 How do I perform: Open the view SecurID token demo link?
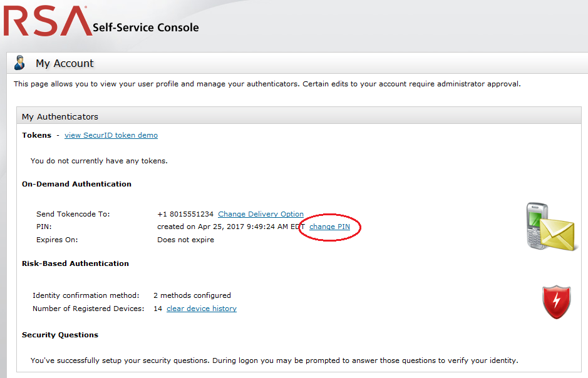pyautogui.click(x=111, y=135)
